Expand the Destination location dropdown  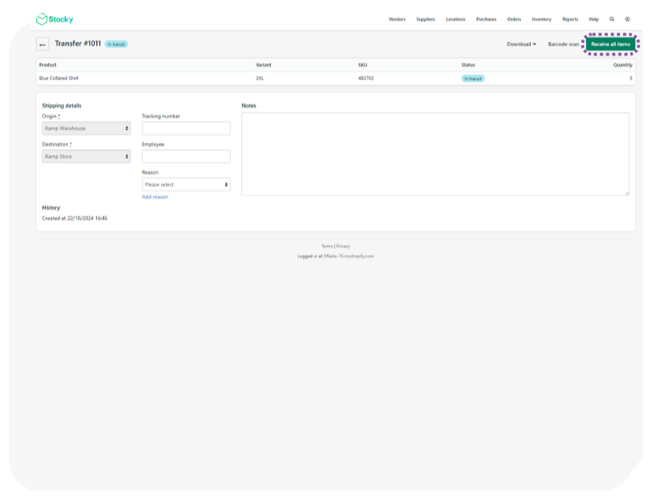(86, 156)
